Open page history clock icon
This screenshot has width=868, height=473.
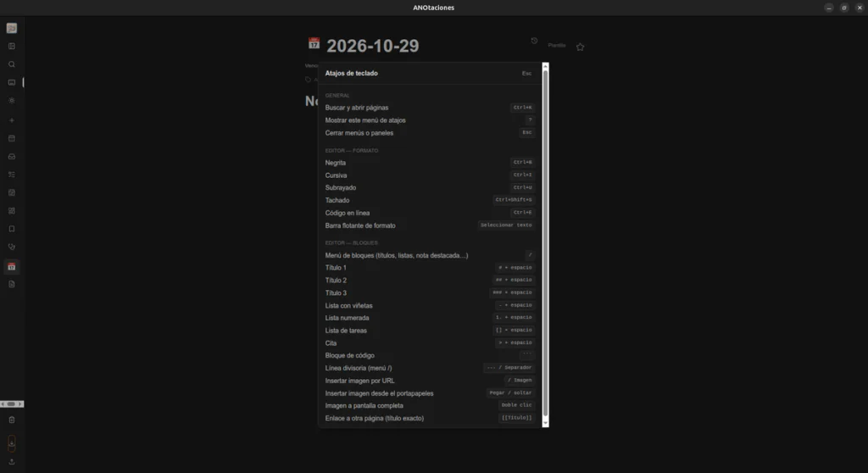(x=534, y=41)
